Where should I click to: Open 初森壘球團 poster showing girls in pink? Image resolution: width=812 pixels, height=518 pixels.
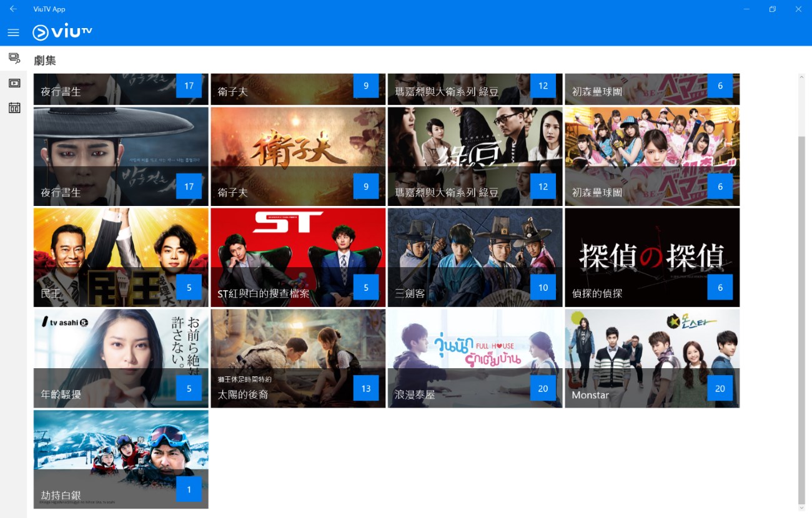652,156
